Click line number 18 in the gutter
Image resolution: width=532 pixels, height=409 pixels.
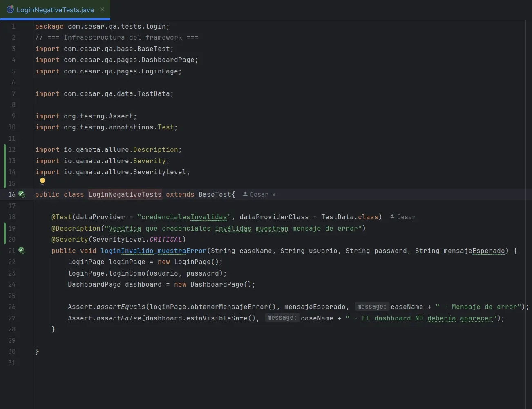[11, 217]
